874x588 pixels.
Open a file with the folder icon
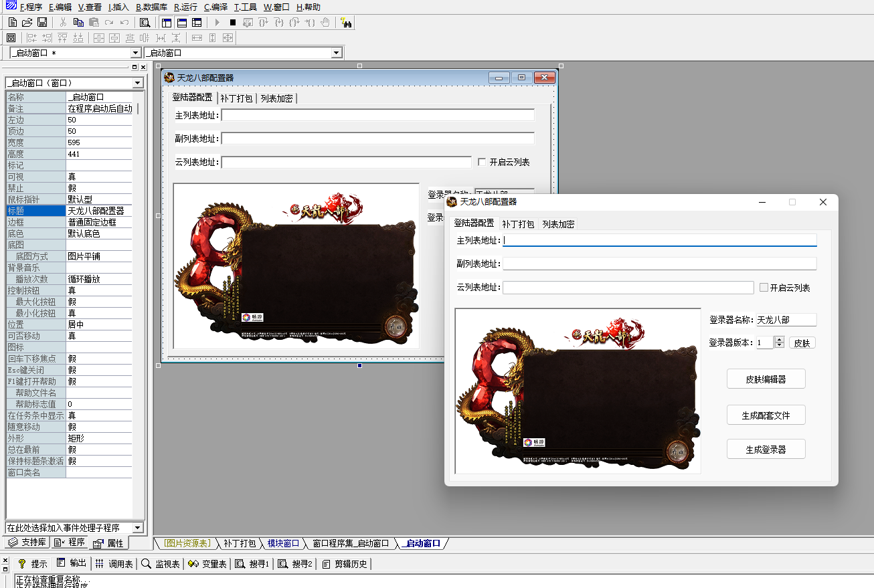pyautogui.click(x=27, y=23)
